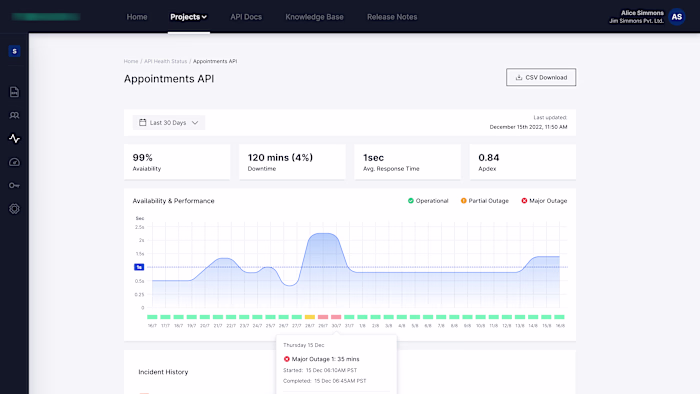Click red outage icon in tooltip
Image resolution: width=700 pixels, height=394 pixels.
[287, 359]
